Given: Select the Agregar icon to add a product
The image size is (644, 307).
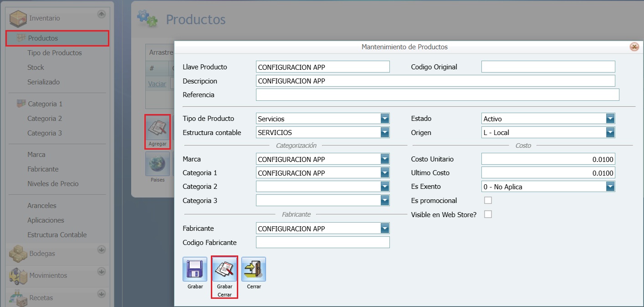Looking at the screenshot, I should [x=157, y=130].
